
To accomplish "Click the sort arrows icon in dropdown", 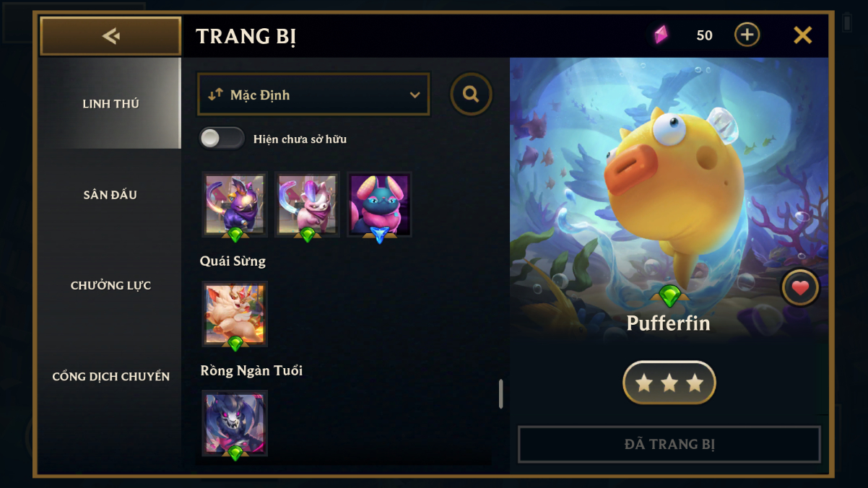I will point(215,95).
